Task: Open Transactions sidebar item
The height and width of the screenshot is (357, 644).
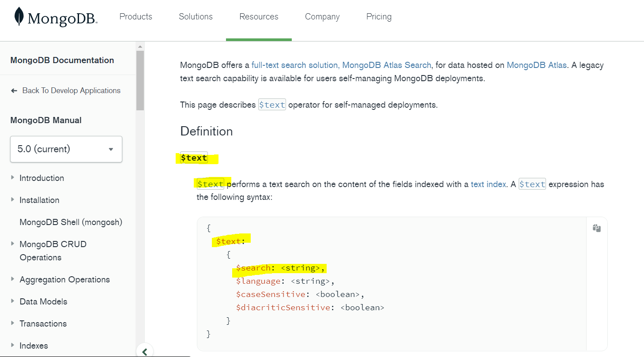Action: coord(43,323)
